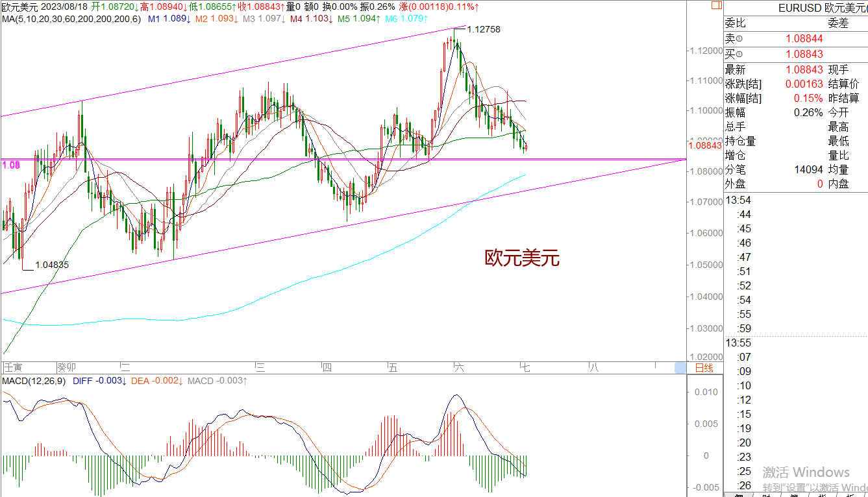Select the dark red 欧元美元 chart annotation
The image size is (868, 497).
click(522, 258)
